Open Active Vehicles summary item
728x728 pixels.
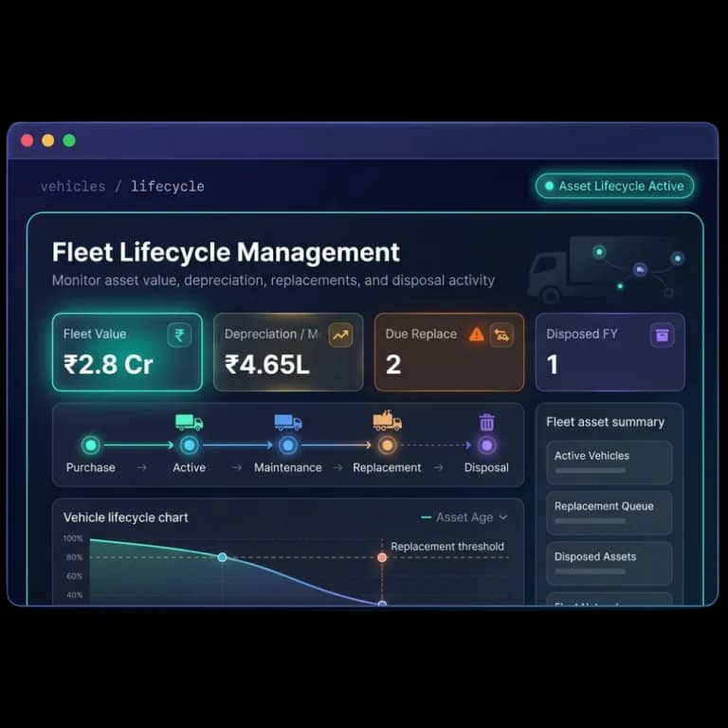(610, 463)
